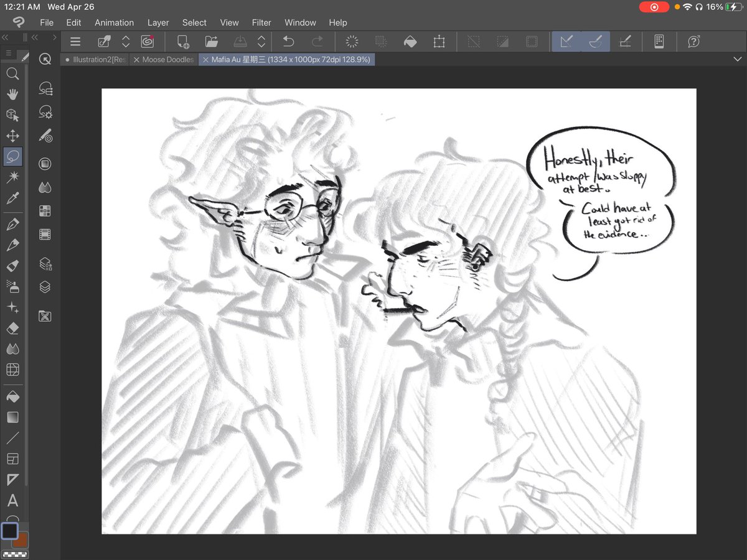
Task: Open the Filter menu
Action: tap(261, 22)
